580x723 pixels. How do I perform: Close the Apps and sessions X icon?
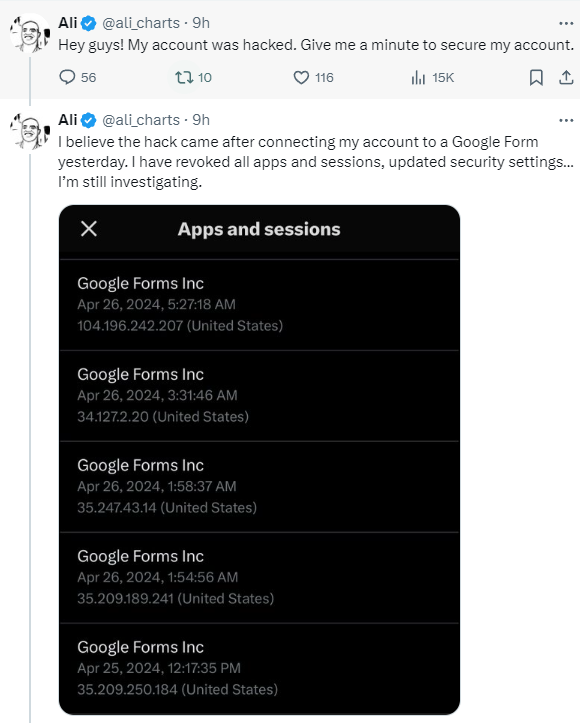coord(89,228)
